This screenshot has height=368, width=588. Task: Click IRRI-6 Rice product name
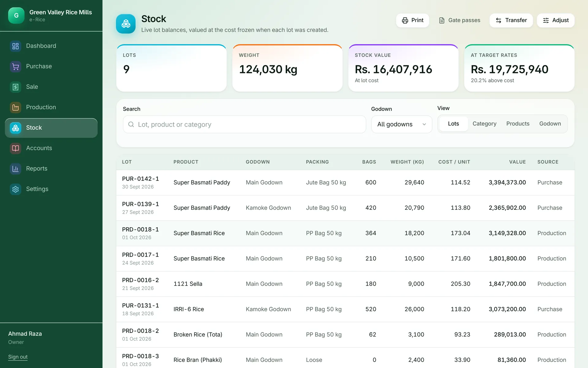tap(189, 309)
